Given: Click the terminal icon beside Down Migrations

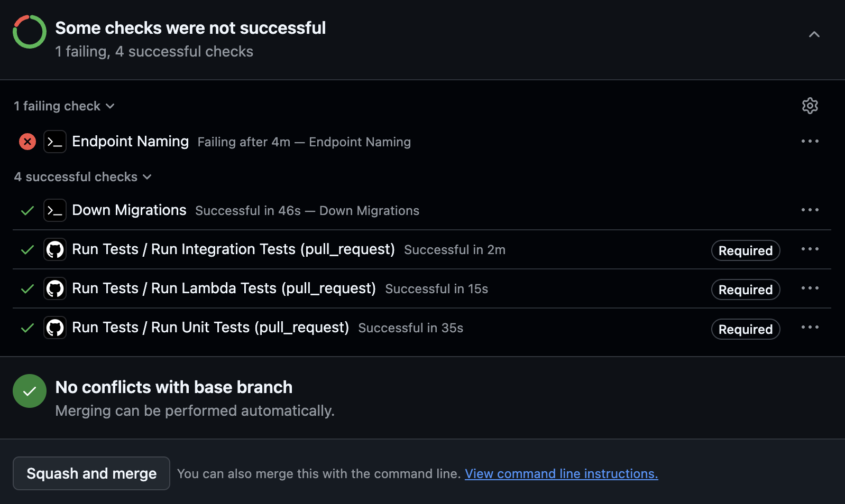Looking at the screenshot, I should point(55,210).
